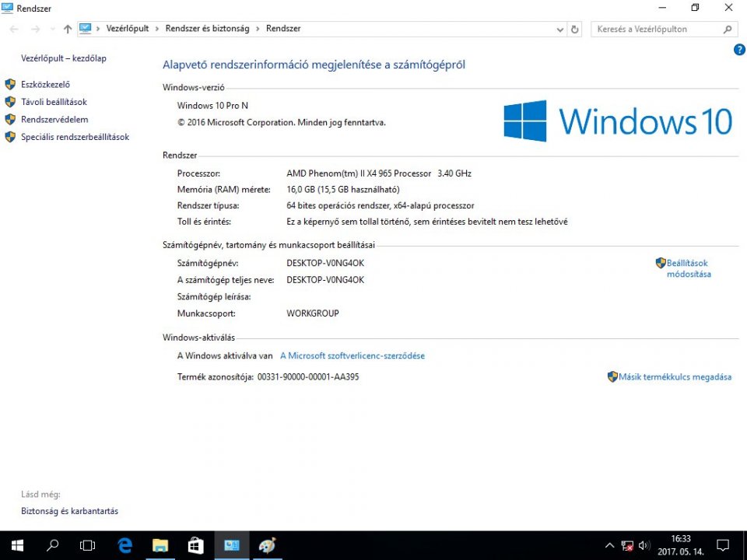Screen dimensions: 747x560
Task: Open Paint from the taskbar
Action: 267,546
